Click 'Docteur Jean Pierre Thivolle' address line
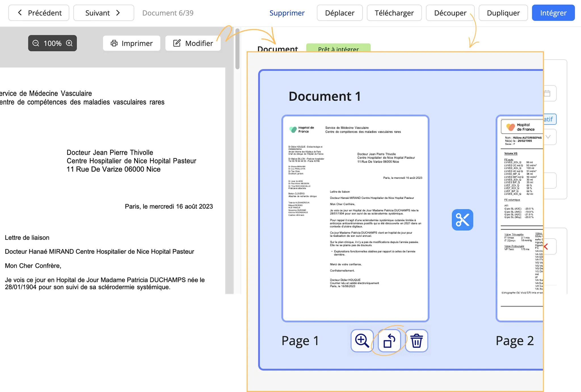581x392 pixels. click(110, 152)
